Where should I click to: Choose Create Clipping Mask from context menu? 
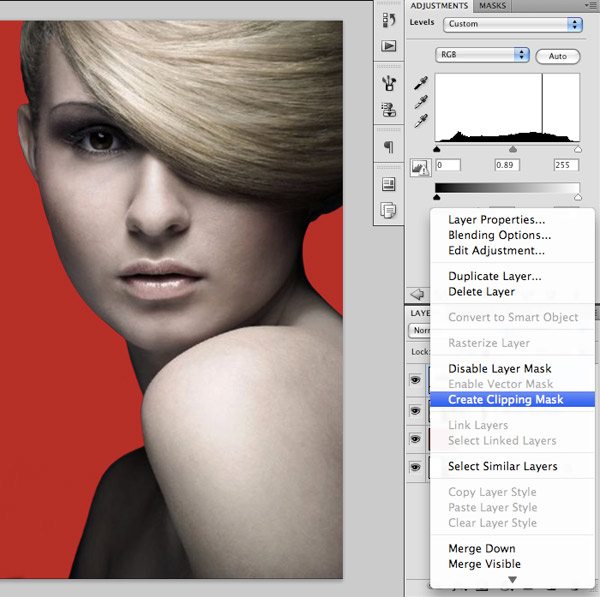(505, 400)
